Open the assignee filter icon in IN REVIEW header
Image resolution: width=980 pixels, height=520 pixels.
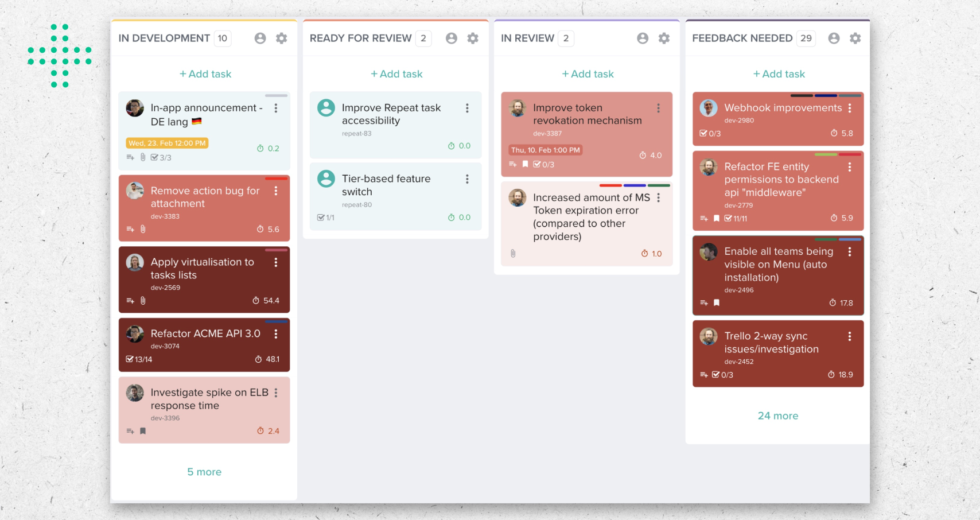pos(643,38)
